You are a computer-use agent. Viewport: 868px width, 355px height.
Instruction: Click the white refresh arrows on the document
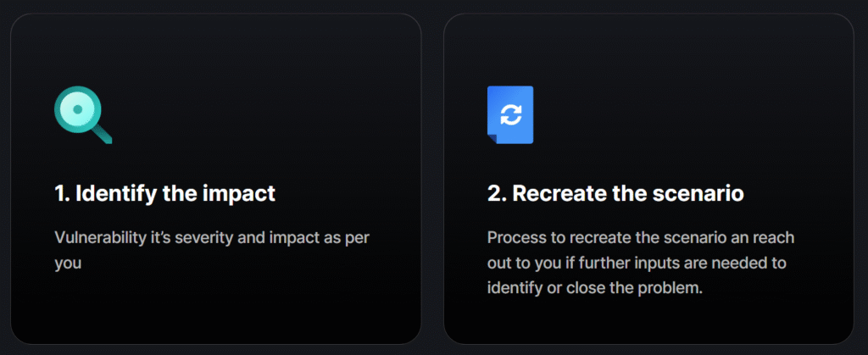click(x=510, y=114)
